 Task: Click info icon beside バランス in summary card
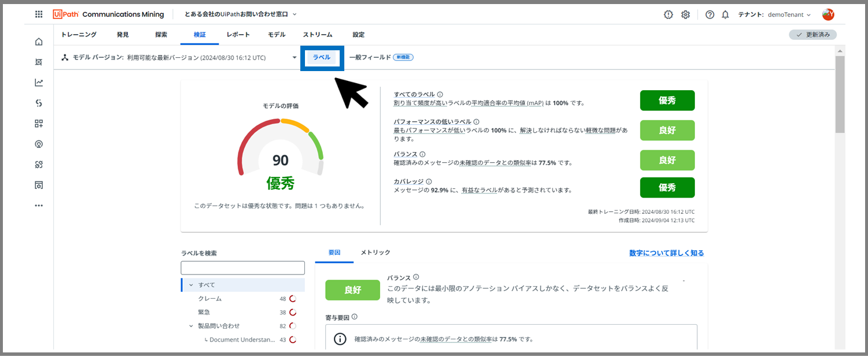422,154
